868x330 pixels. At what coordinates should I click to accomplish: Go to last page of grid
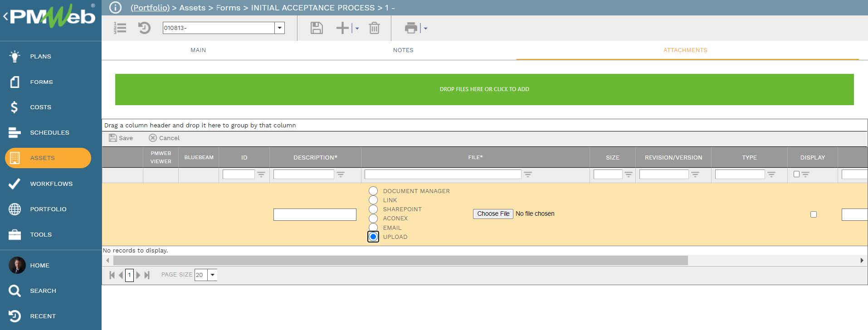tap(147, 275)
